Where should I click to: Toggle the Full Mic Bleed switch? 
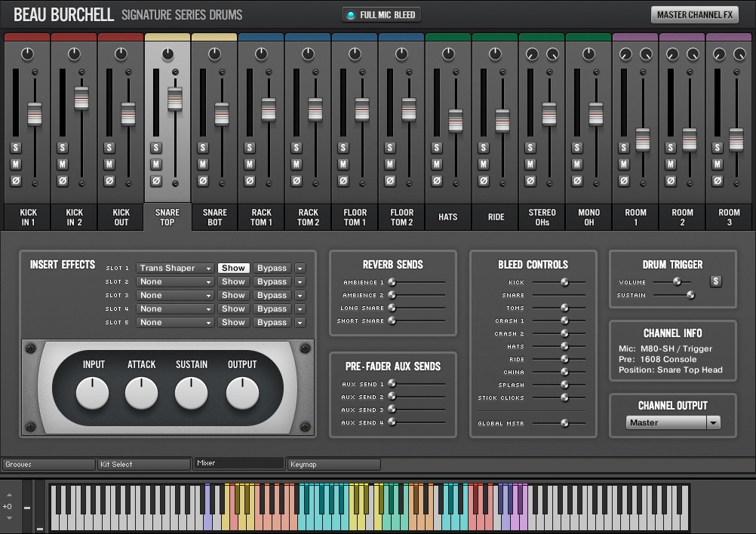(x=381, y=15)
